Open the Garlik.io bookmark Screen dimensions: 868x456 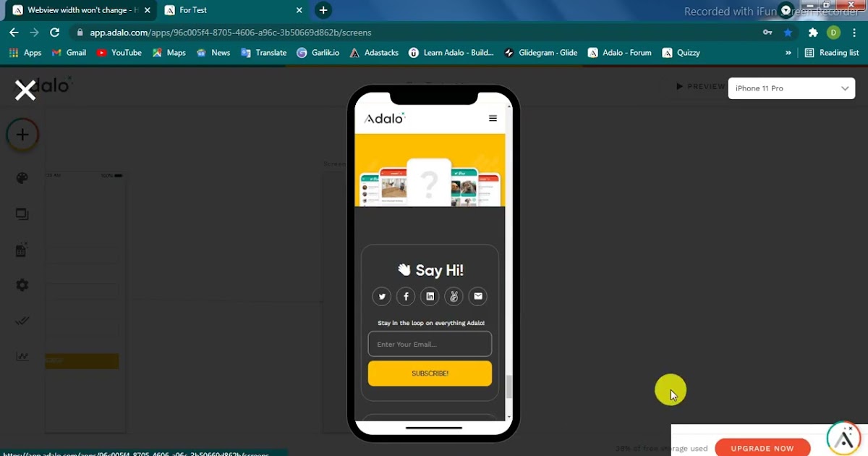pyautogui.click(x=318, y=53)
